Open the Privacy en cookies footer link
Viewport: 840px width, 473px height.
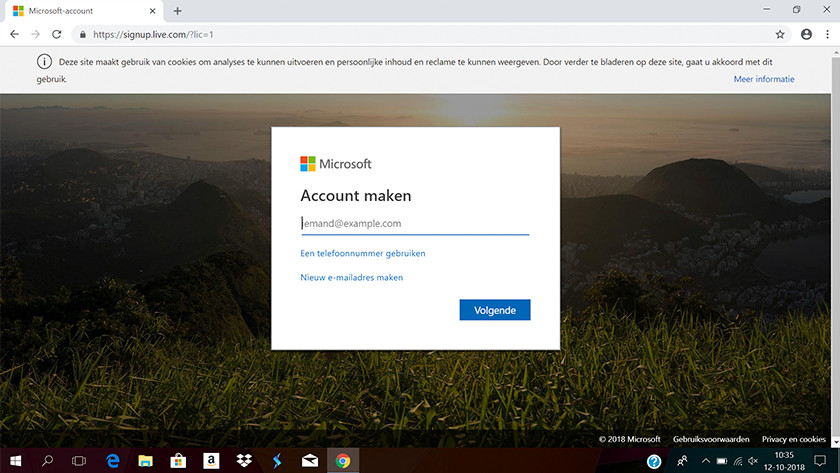(x=794, y=439)
